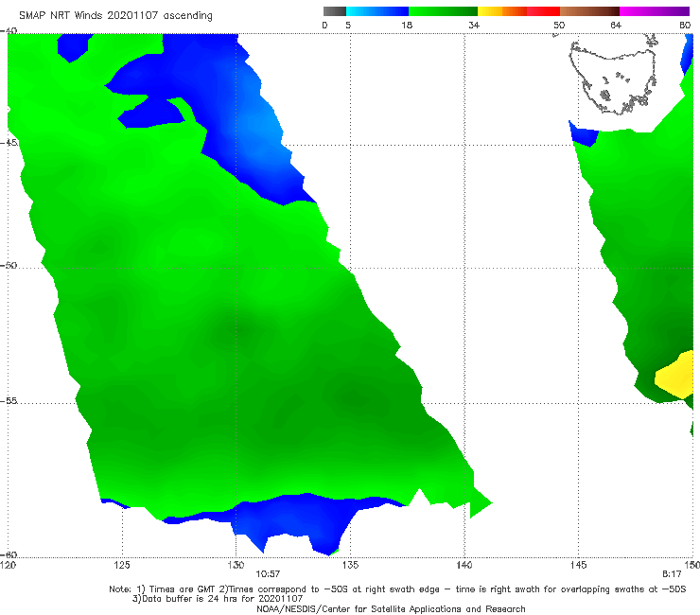The image size is (700, 615).
Task: Click the color bar label '34'
Action: click(x=474, y=25)
